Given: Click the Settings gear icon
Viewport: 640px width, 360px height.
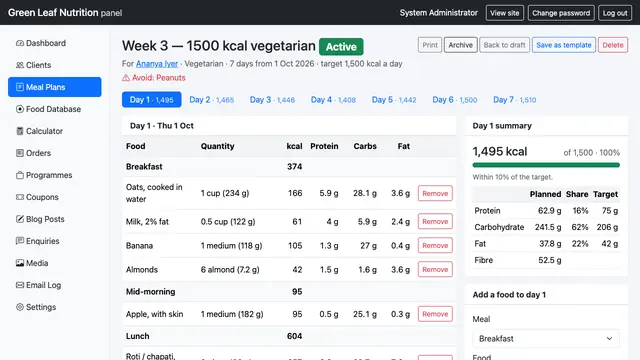Looking at the screenshot, I should click(20, 307).
